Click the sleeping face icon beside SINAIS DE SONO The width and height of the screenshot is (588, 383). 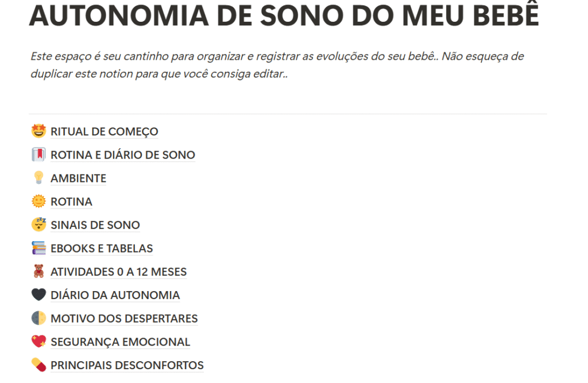tap(38, 225)
